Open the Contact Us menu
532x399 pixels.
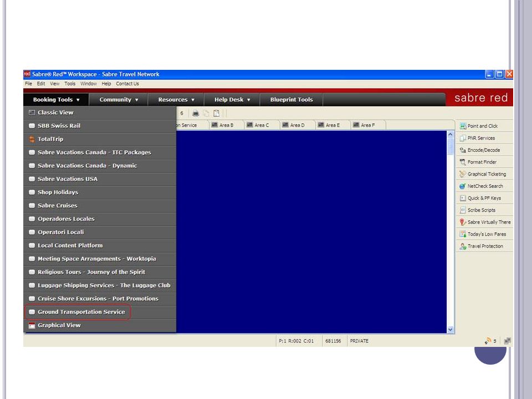[127, 84]
